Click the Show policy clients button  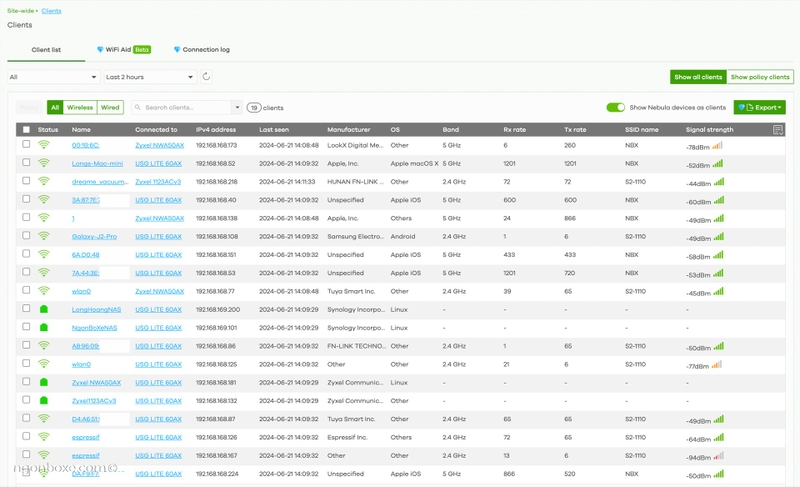(x=760, y=77)
